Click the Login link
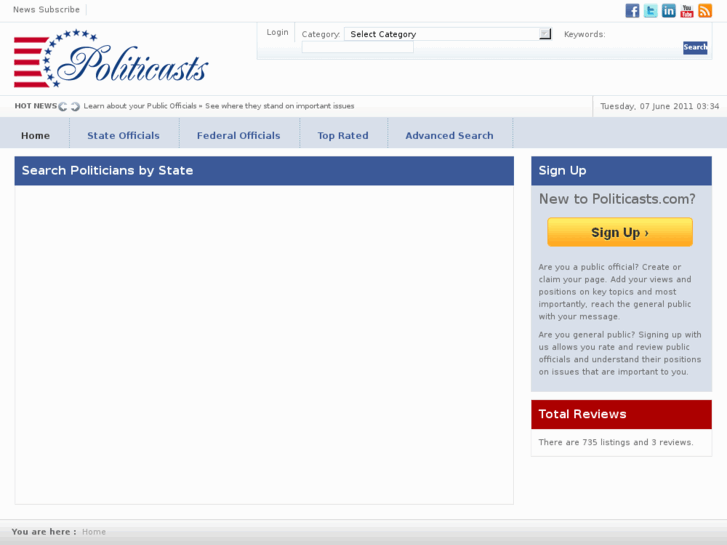Screen dimensions: 727x545 pyautogui.click(x=277, y=32)
